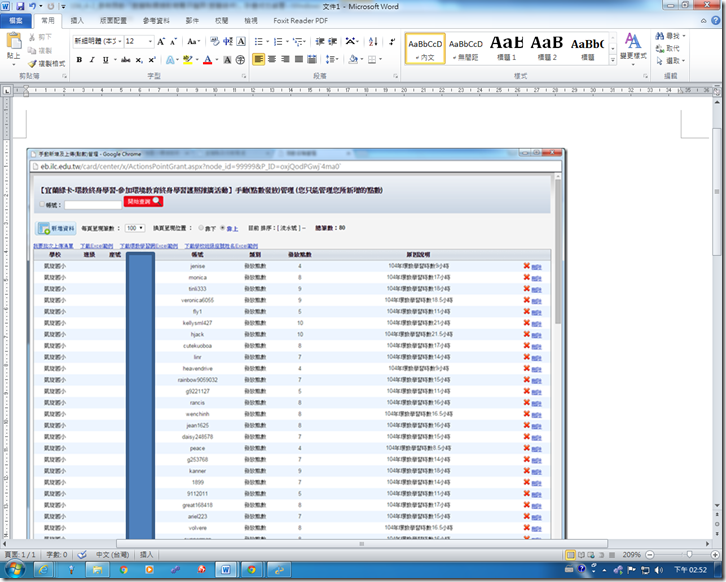Center align the paragraph
This screenshot has width=726, height=582.
pyautogui.click(x=274, y=60)
